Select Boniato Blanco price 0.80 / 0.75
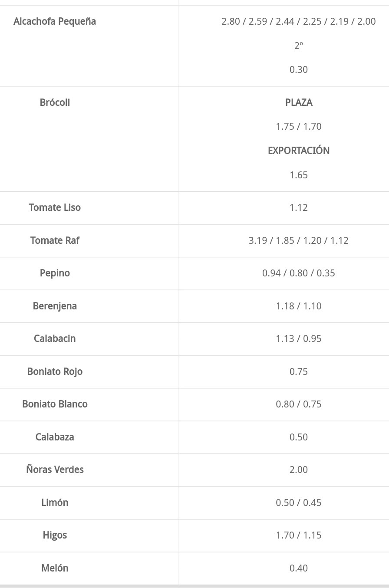 pyautogui.click(x=299, y=404)
